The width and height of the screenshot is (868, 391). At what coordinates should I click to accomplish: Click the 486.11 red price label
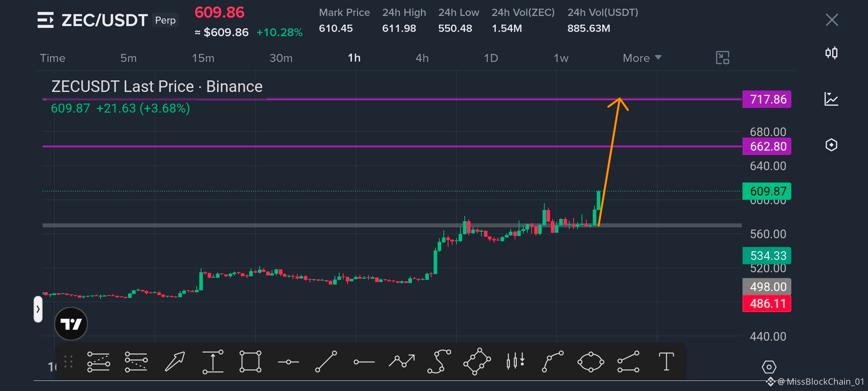tap(767, 303)
